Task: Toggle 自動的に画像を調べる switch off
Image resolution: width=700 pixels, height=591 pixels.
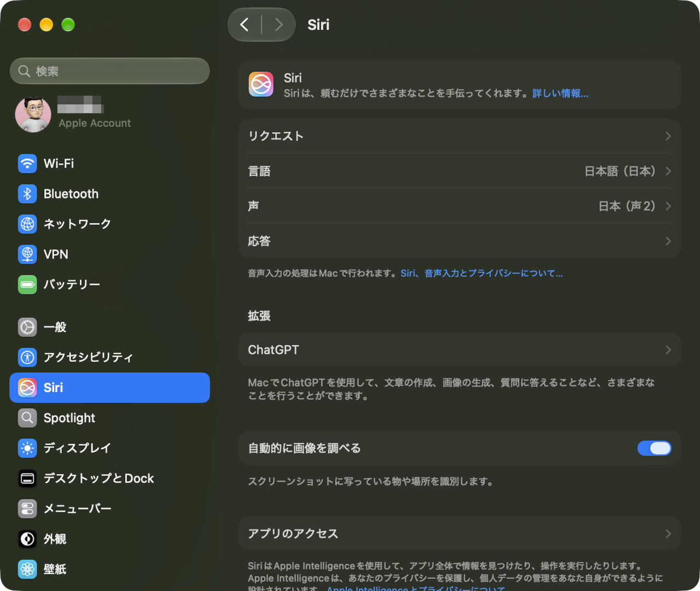Action: (x=654, y=448)
